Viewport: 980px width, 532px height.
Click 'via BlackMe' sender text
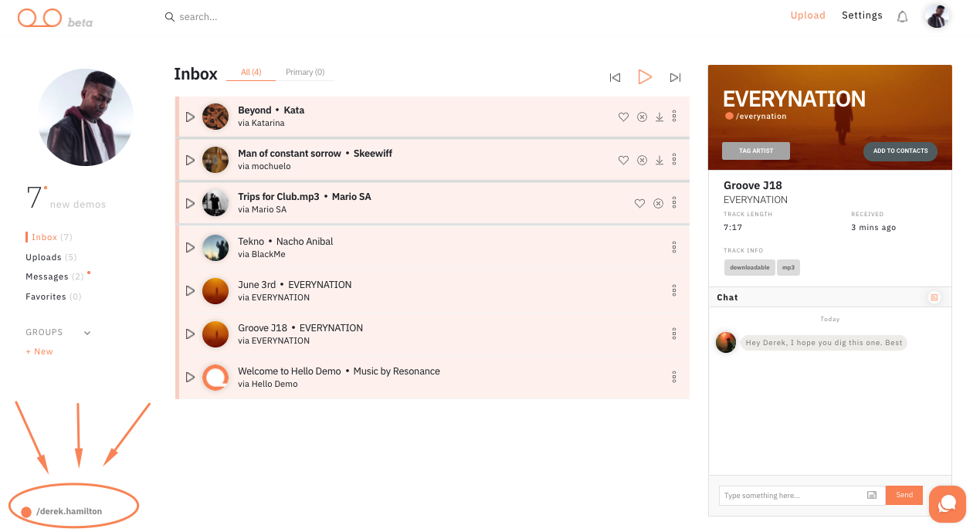click(262, 254)
